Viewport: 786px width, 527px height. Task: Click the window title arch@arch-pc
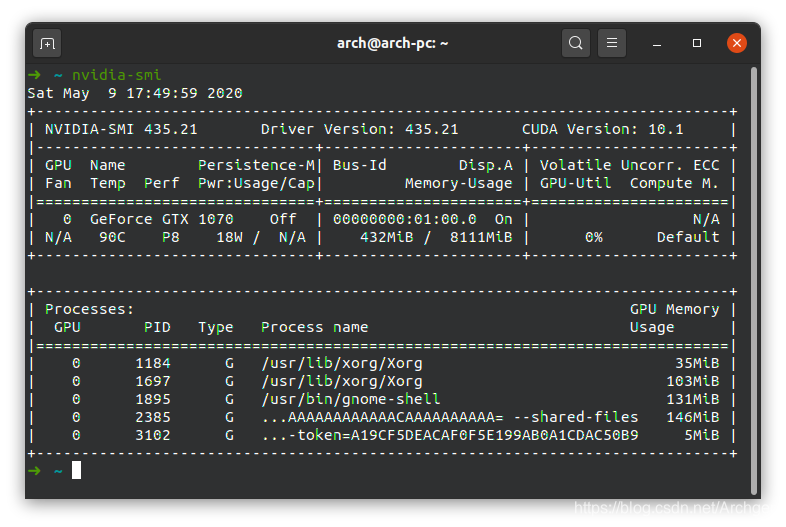pos(392,44)
